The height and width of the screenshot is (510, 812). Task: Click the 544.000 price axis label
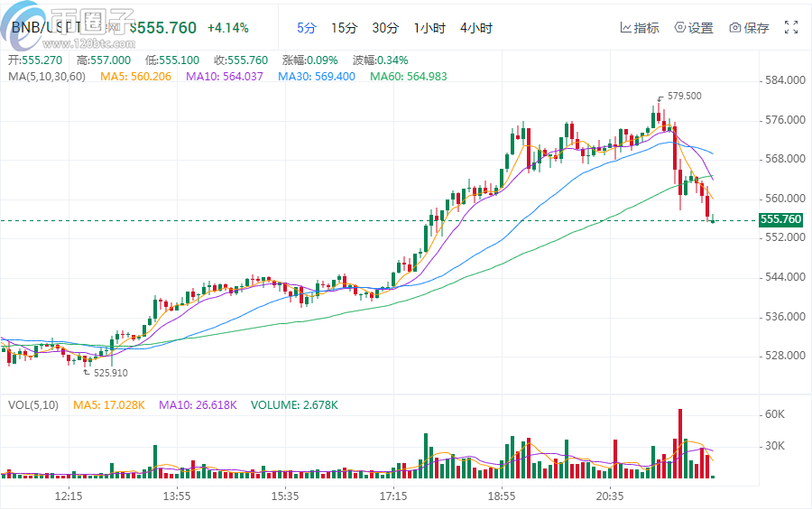click(x=785, y=277)
